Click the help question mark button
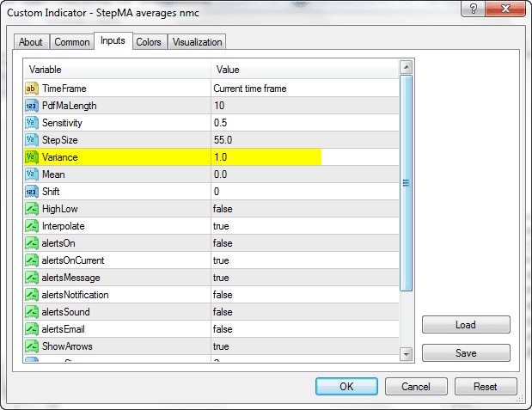The image size is (532, 410). tap(473, 8)
